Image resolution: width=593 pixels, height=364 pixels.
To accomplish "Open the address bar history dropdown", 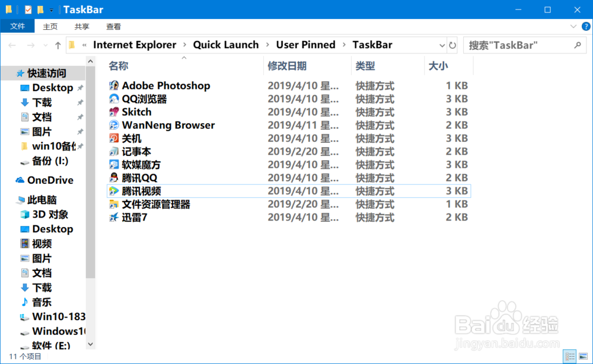I will point(442,44).
